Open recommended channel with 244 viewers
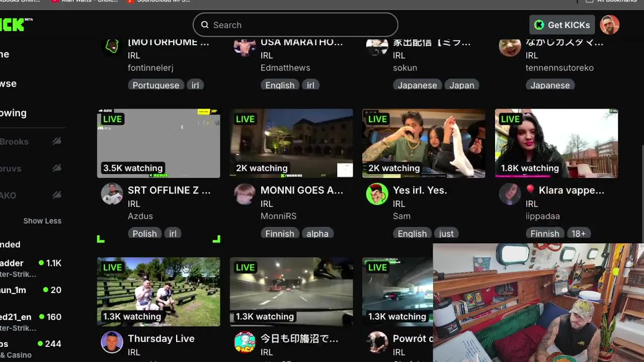 pos(31,349)
